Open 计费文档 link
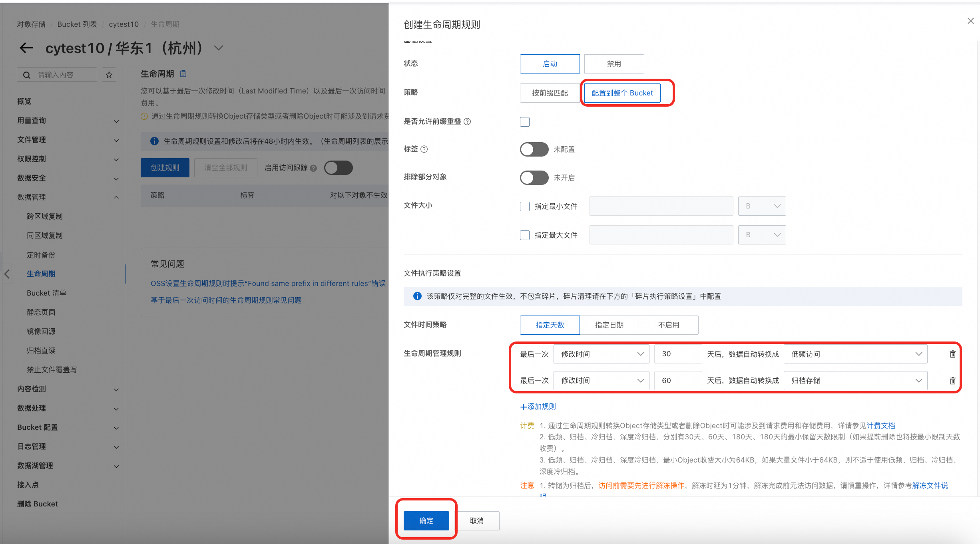The width and height of the screenshot is (980, 544). point(880,426)
